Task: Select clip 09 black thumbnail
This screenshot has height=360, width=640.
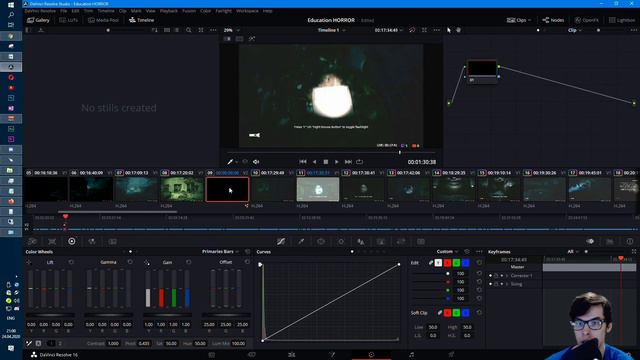Action: [x=227, y=189]
